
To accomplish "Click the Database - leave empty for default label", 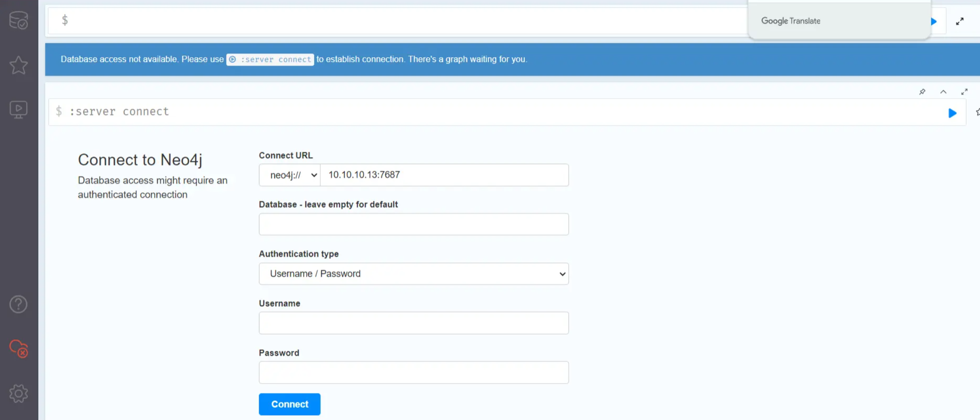I will tap(328, 204).
